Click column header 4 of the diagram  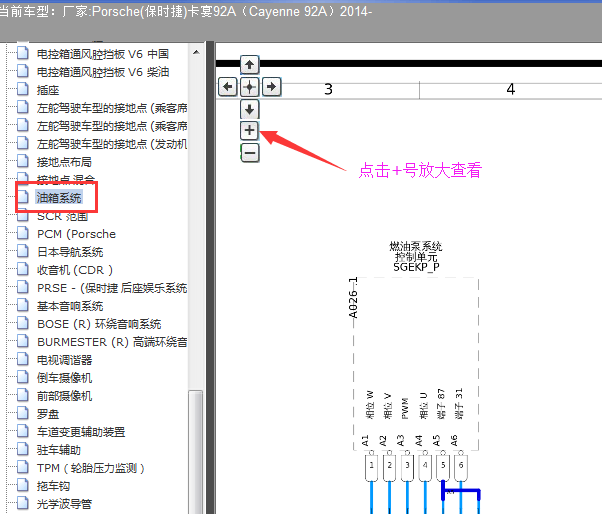point(510,89)
